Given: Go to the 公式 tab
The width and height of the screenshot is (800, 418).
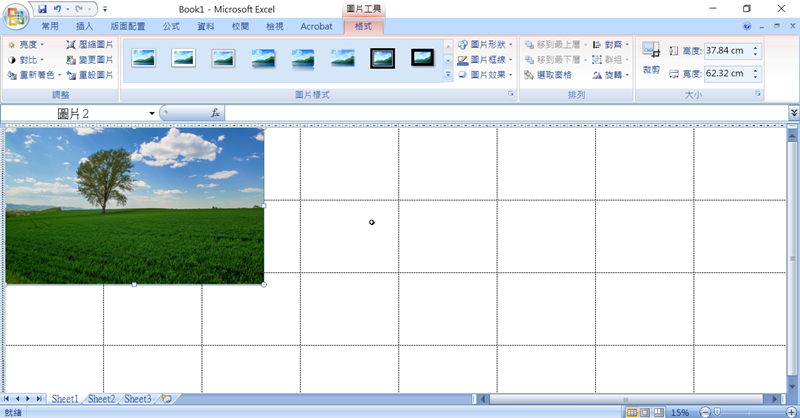Looking at the screenshot, I should point(171,26).
